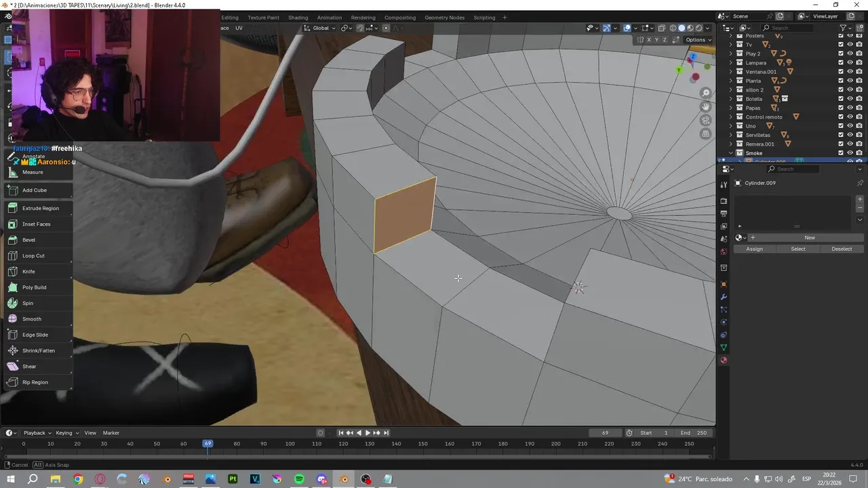Remove material slot with minus button
Image resolution: width=868 pixels, height=488 pixels.
[x=860, y=208]
